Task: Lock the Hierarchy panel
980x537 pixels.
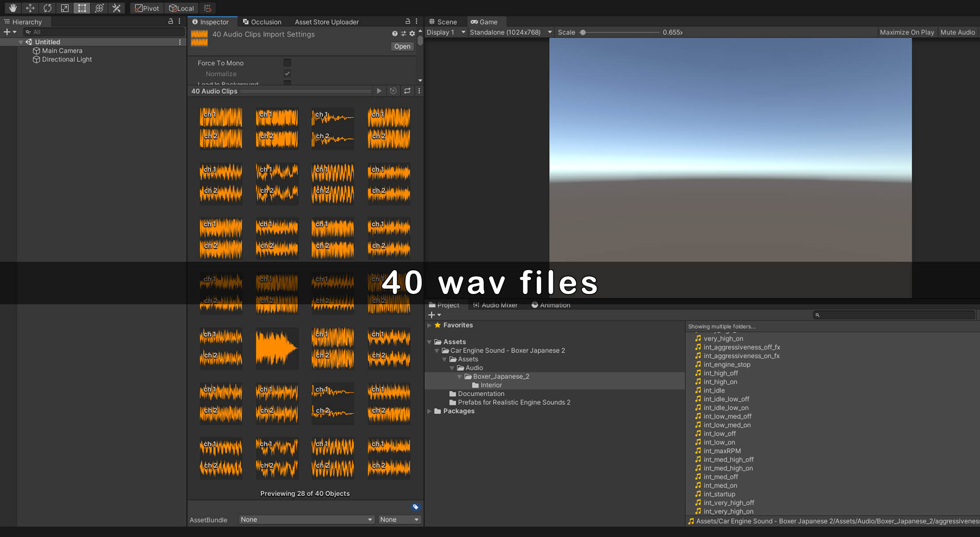Action: (x=170, y=21)
